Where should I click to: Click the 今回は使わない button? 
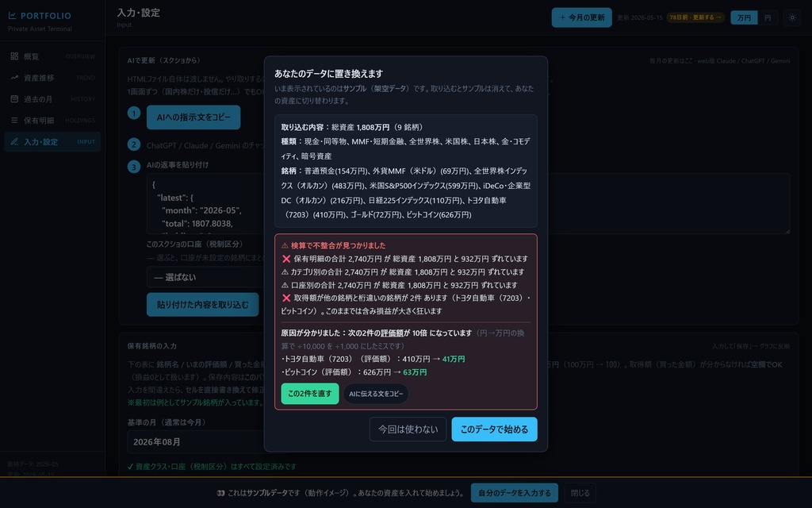point(408,429)
